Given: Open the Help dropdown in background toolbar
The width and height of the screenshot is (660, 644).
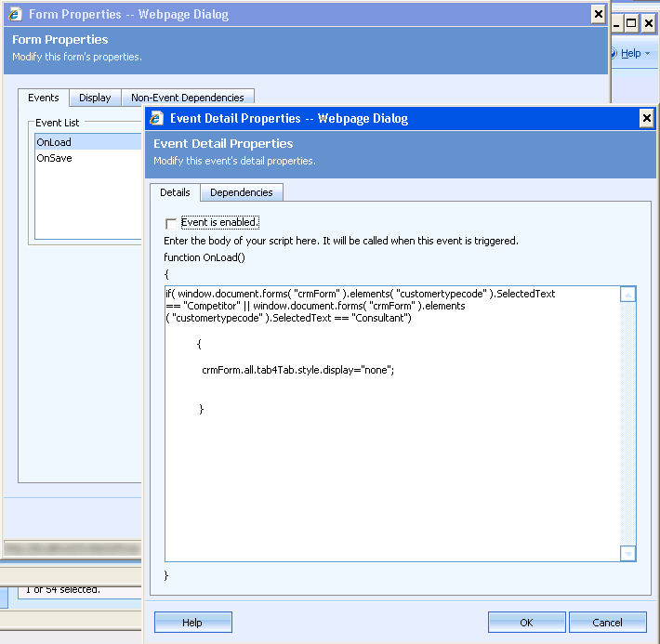Looking at the screenshot, I should [635, 54].
